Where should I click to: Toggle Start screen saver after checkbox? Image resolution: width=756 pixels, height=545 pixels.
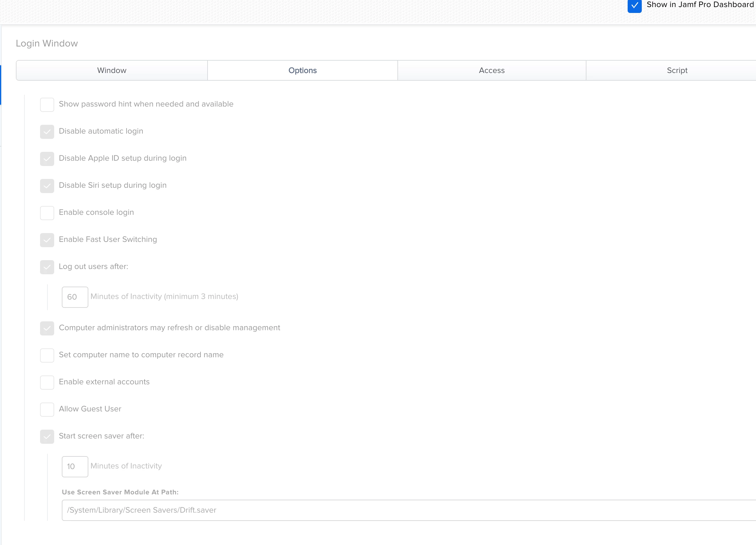click(47, 436)
